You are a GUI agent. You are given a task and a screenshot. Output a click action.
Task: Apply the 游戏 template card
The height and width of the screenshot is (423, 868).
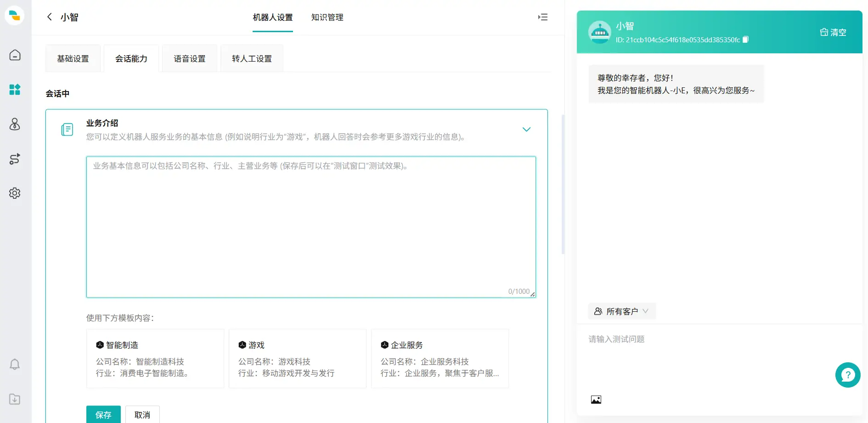(298, 359)
